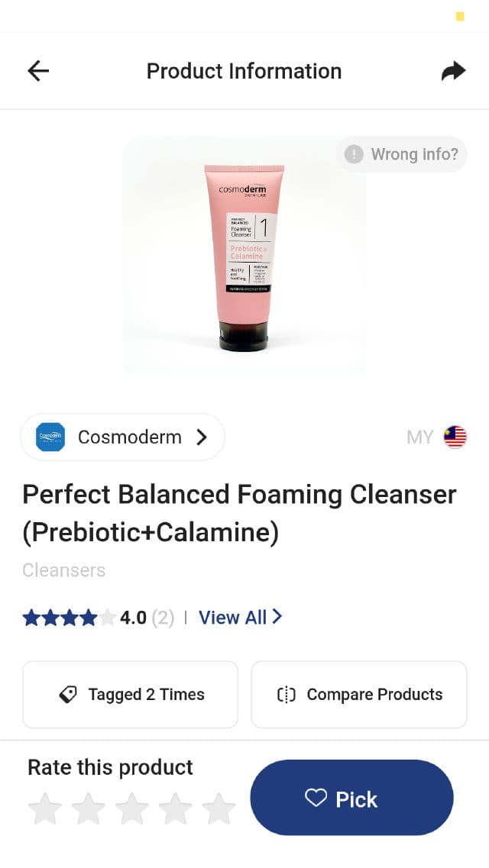Open the share options via the share icon
This screenshot has width=489, height=868.
453,70
